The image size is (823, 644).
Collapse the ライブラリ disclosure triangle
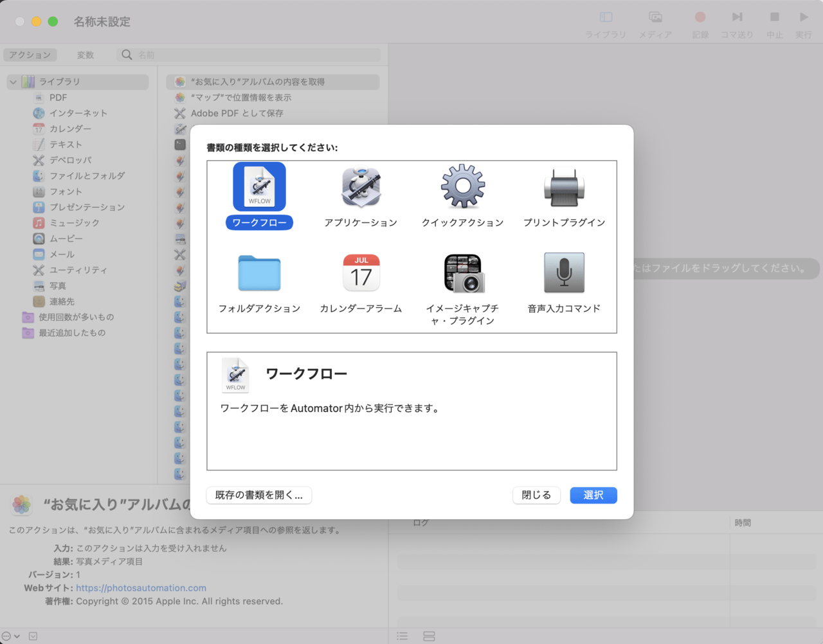pos(13,82)
